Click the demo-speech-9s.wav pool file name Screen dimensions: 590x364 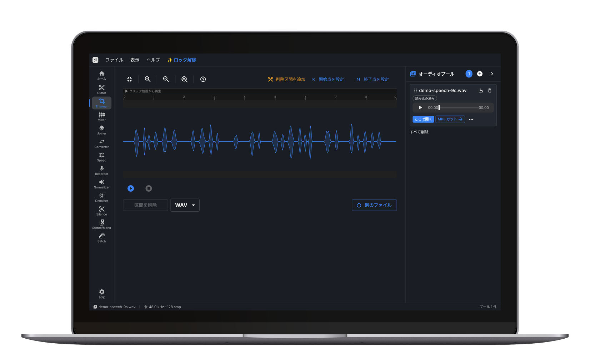coord(442,91)
